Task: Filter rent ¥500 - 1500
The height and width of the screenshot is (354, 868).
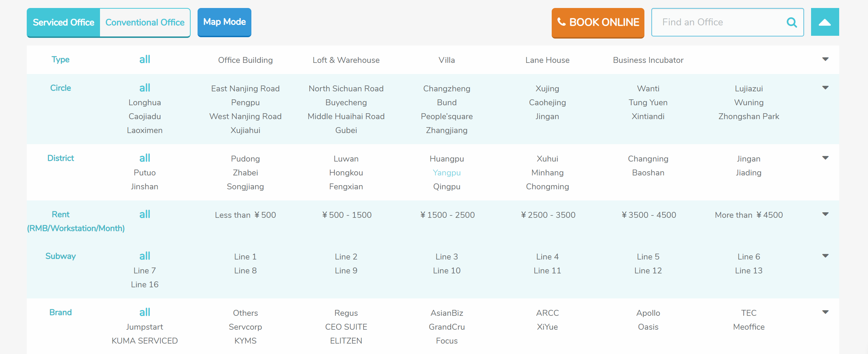Action: point(346,215)
